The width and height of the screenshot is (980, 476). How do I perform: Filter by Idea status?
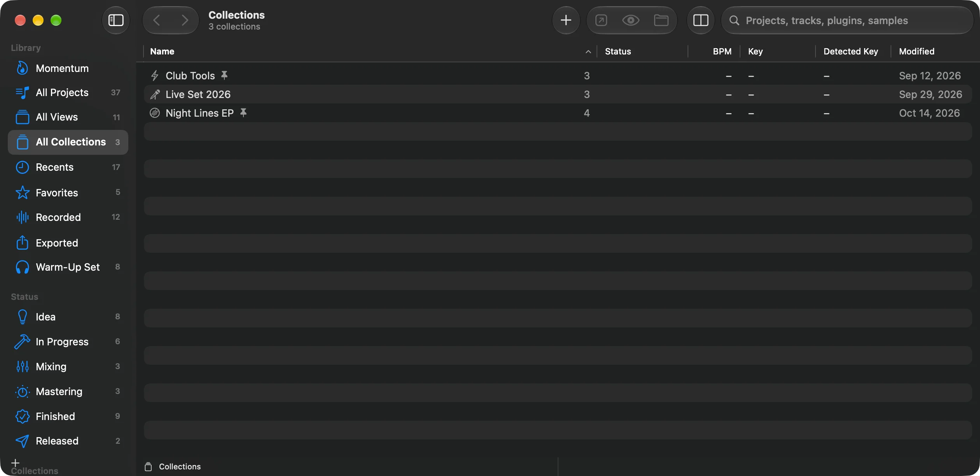point(68,317)
